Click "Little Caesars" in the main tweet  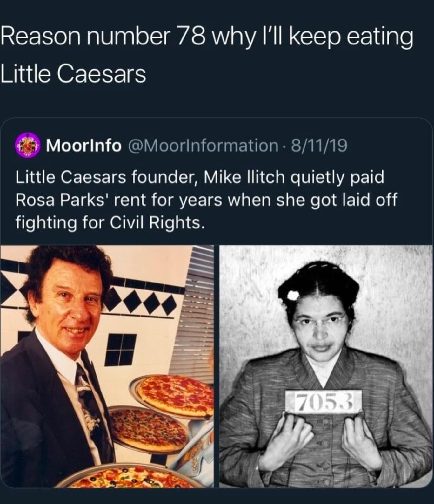click(73, 74)
